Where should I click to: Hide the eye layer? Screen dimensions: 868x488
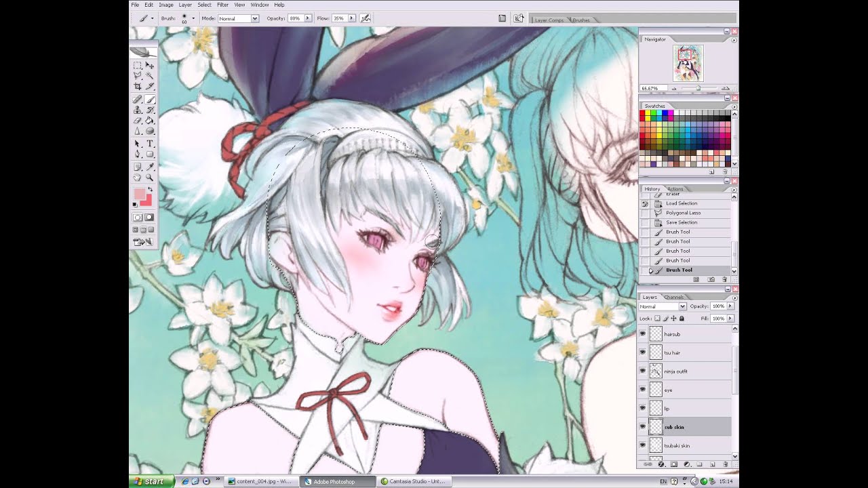[x=643, y=390]
